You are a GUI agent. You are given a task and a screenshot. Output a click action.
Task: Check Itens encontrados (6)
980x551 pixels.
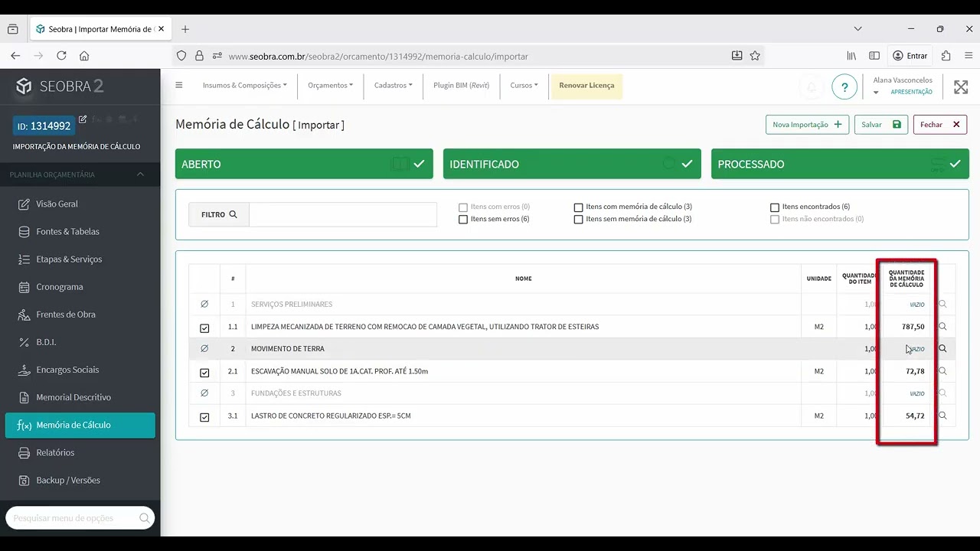click(775, 207)
